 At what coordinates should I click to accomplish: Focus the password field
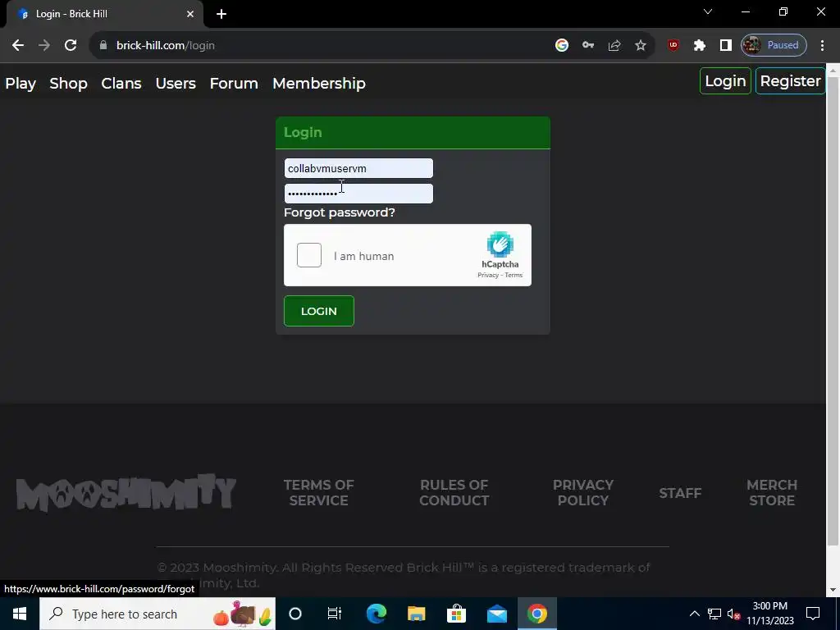(x=358, y=194)
